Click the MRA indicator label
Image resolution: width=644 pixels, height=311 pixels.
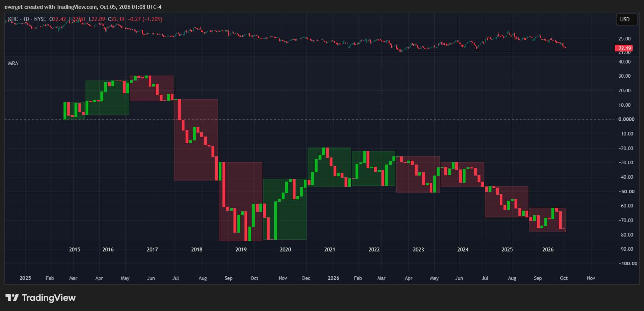coord(13,63)
